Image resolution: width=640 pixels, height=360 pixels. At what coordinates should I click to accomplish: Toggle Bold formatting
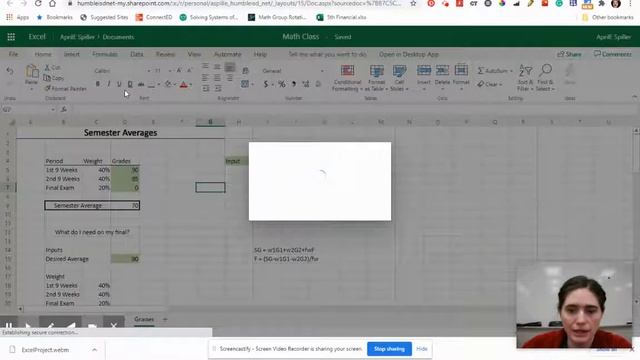pos(98,84)
